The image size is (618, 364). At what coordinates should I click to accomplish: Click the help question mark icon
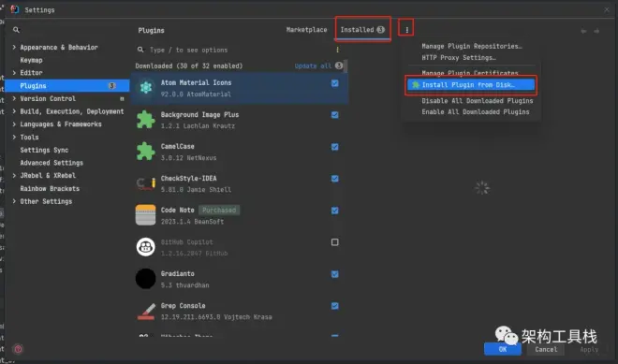[x=18, y=349]
